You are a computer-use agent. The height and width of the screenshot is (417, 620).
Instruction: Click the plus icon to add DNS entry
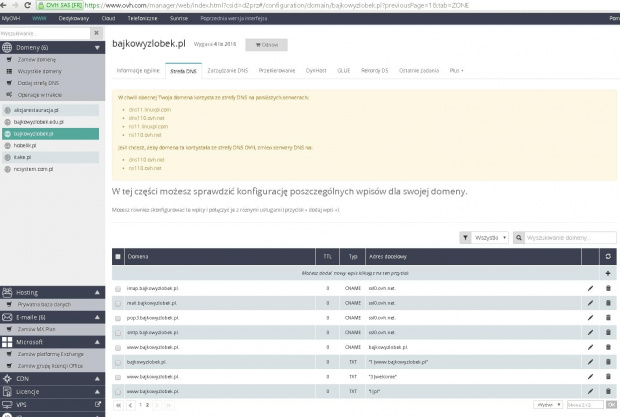pyautogui.click(x=608, y=272)
